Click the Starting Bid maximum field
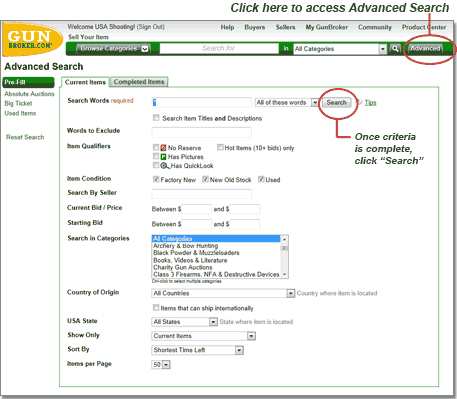 point(245,224)
